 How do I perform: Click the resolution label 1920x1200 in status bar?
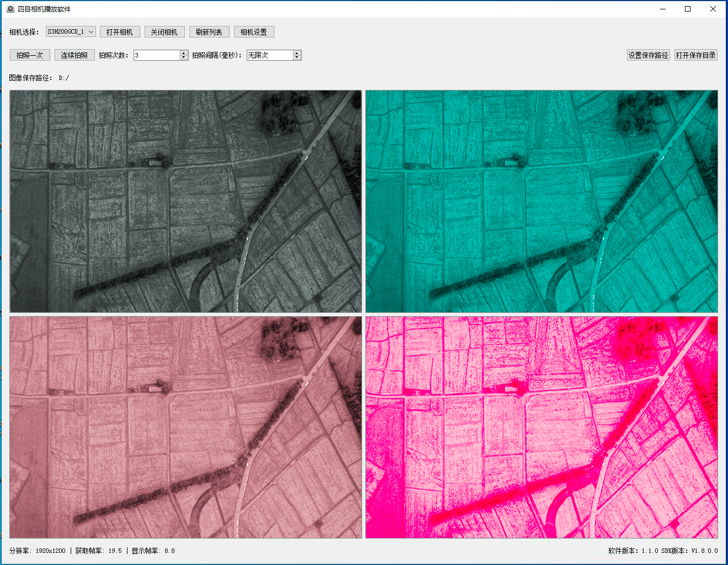coord(51,550)
